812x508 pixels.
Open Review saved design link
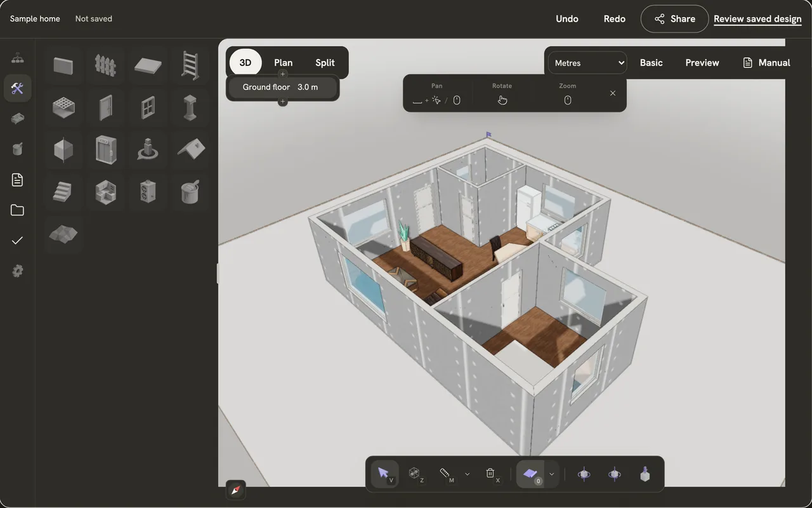[x=757, y=18]
